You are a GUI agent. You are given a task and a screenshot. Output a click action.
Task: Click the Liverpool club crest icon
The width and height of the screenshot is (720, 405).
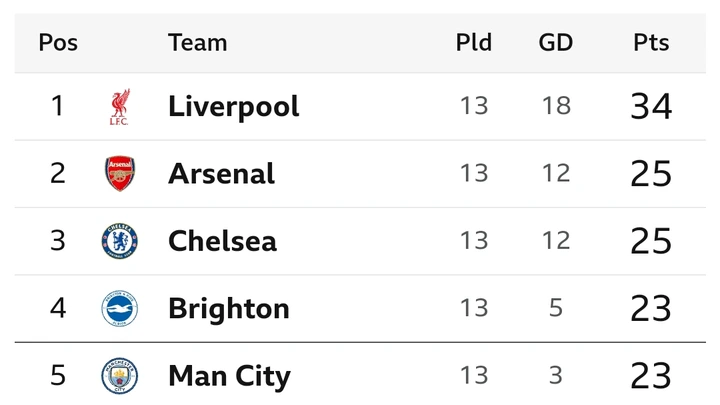tap(119, 107)
